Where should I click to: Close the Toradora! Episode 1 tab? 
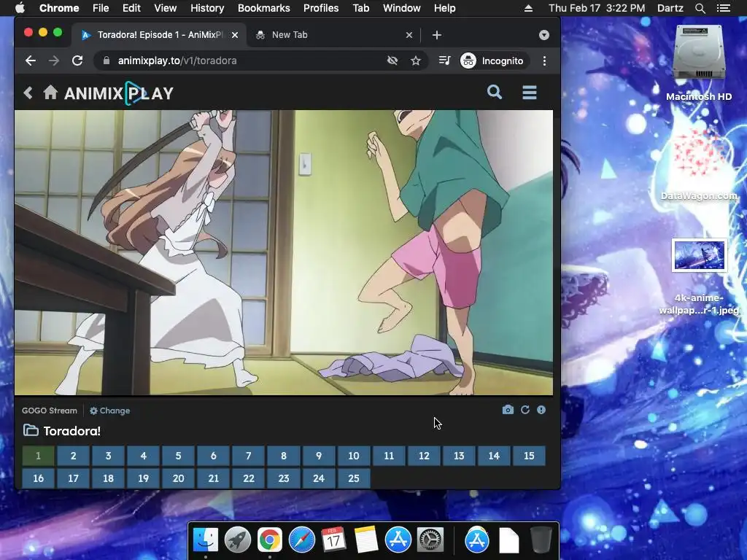tap(235, 35)
